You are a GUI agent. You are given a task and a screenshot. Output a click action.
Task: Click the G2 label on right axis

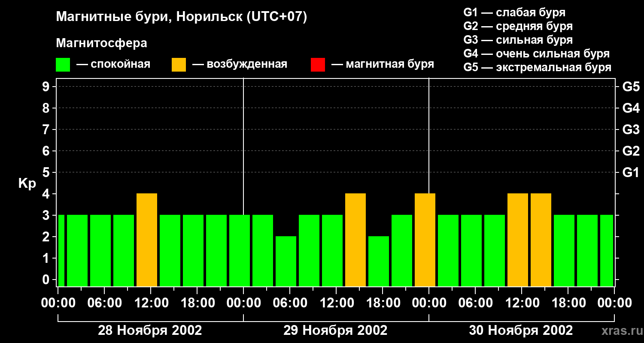[x=631, y=151]
